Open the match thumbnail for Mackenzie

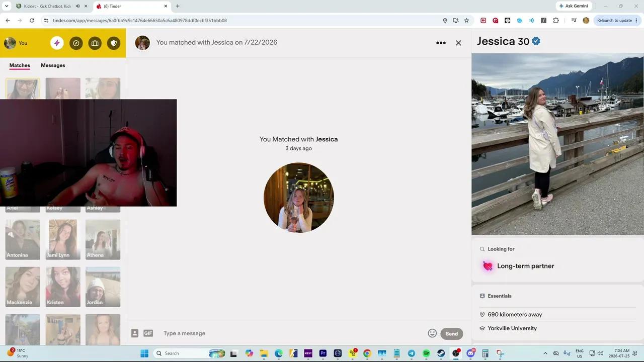[23, 287]
